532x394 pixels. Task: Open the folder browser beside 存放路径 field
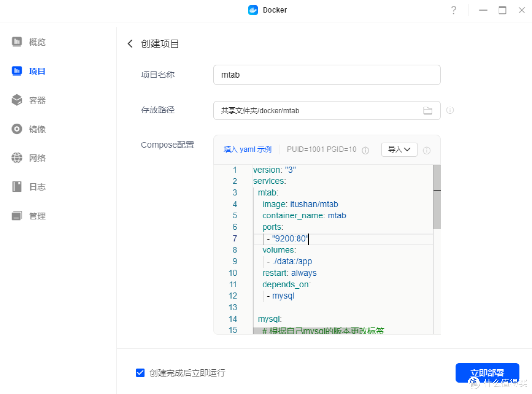(x=428, y=110)
